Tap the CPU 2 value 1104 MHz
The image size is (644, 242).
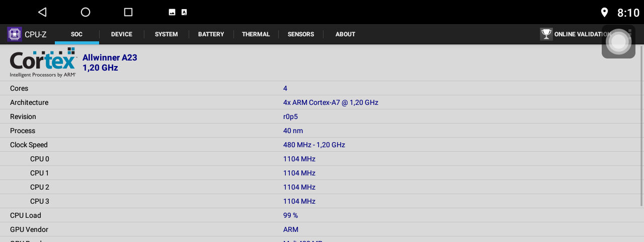(x=299, y=187)
